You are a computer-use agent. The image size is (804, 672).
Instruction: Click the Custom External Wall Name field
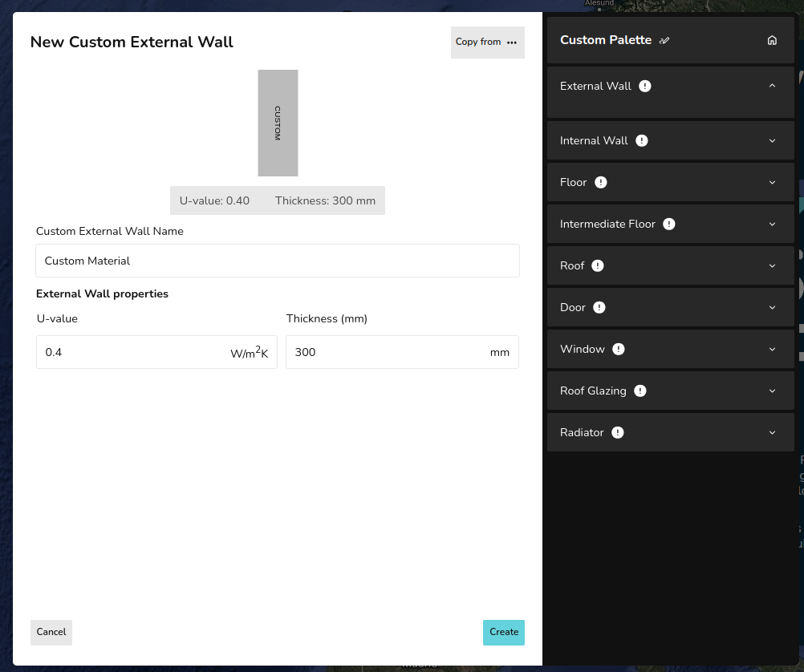pos(278,261)
